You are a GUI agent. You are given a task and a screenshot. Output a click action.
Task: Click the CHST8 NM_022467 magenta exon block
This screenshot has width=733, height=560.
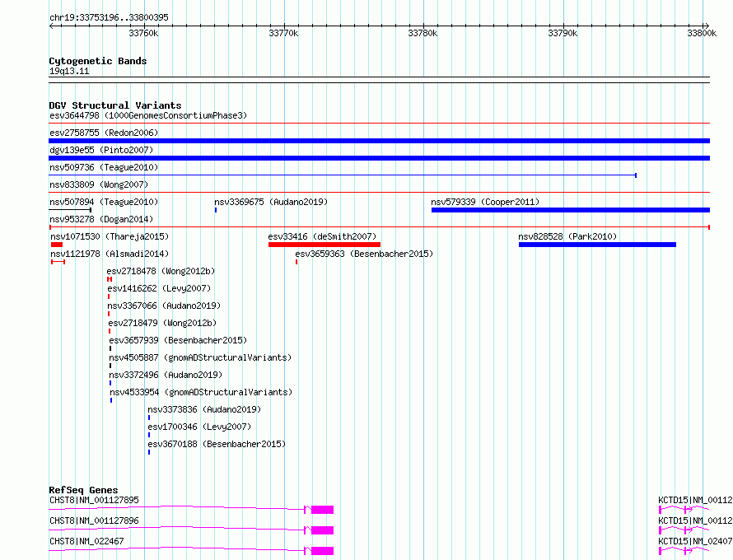tap(323, 551)
